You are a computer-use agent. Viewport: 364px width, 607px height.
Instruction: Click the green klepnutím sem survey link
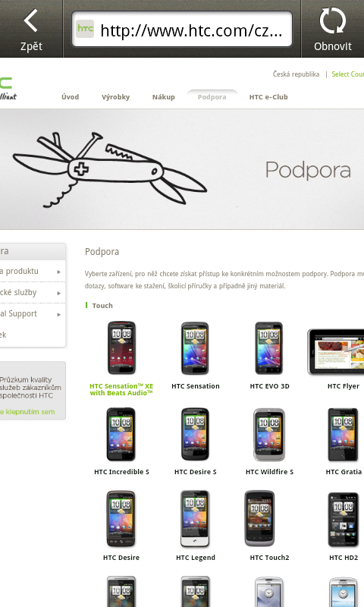tap(27, 412)
